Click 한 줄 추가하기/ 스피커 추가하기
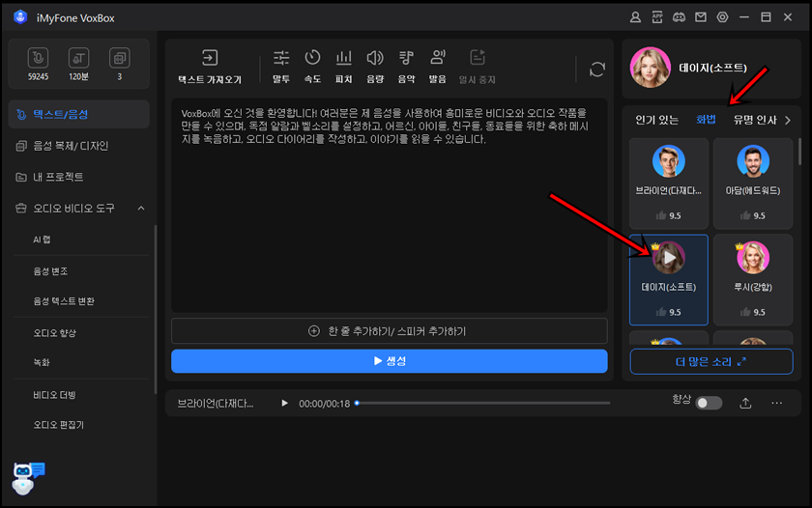812x508 pixels. click(x=389, y=331)
